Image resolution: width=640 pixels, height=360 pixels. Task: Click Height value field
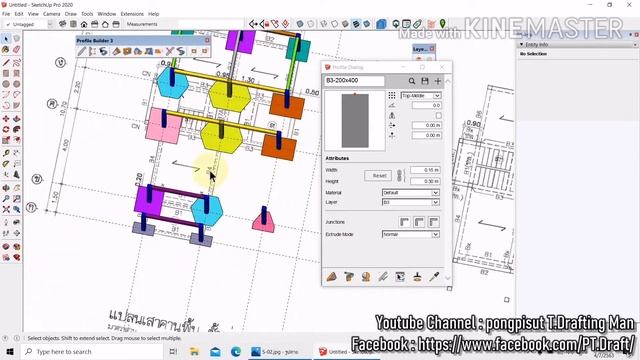coord(425,181)
